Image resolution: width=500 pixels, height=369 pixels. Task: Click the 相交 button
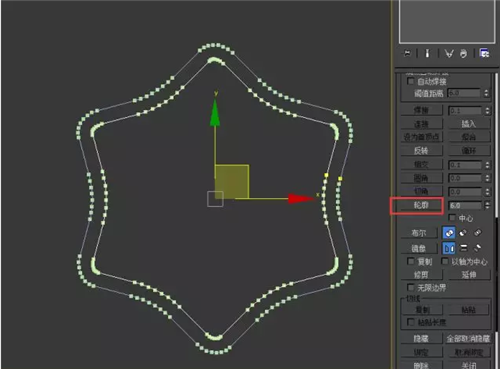pos(421,164)
